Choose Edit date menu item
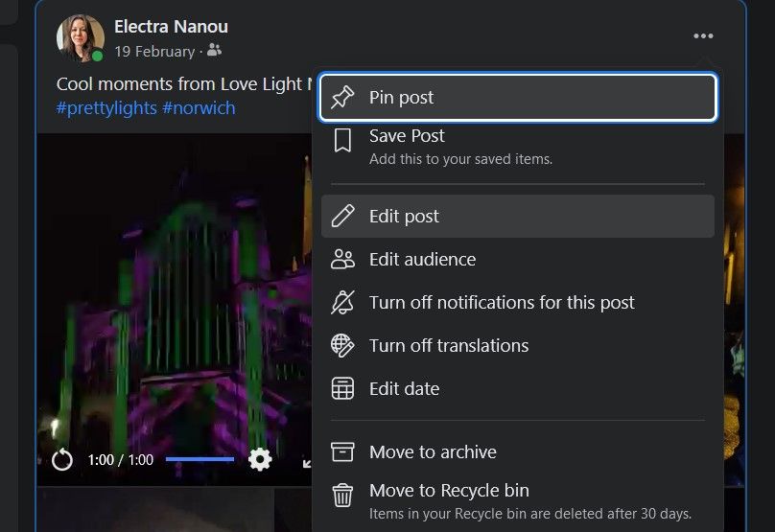775x532 pixels. click(x=518, y=389)
